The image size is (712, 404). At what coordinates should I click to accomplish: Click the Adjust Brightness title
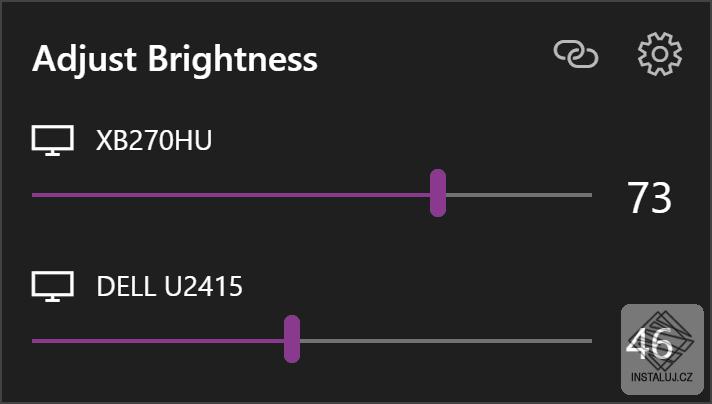175,58
